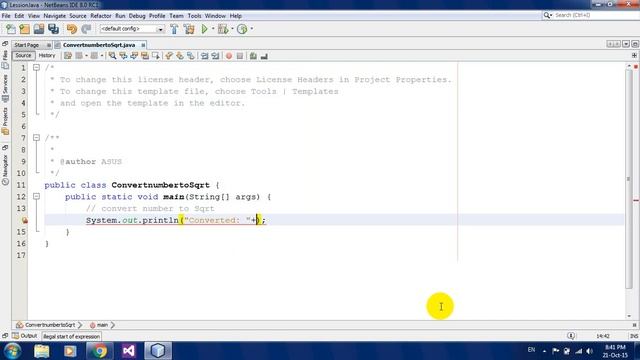Toggle Highlight Search in editor toolbar
This screenshot has height=360, width=640.
coord(145,56)
